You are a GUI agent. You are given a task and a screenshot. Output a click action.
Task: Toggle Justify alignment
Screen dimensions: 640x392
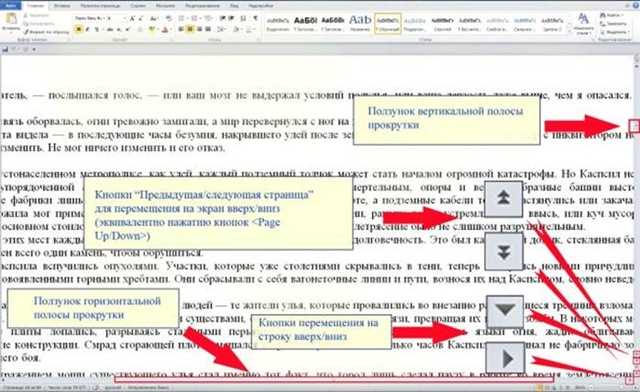(x=208, y=30)
